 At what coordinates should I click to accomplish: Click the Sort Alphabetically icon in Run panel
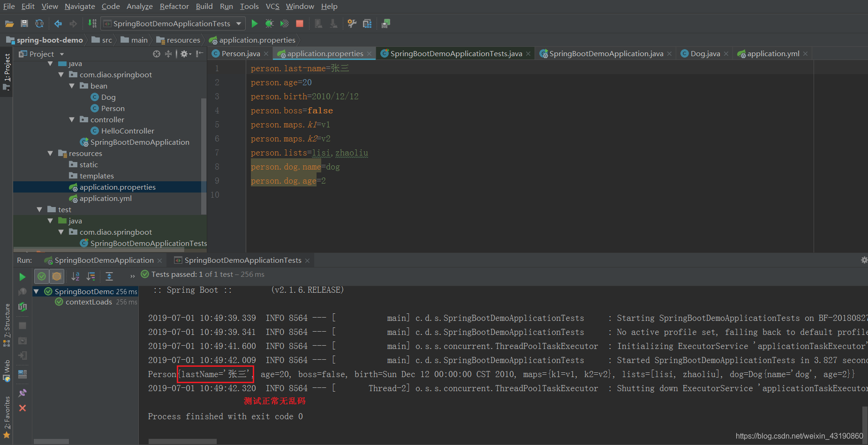75,276
